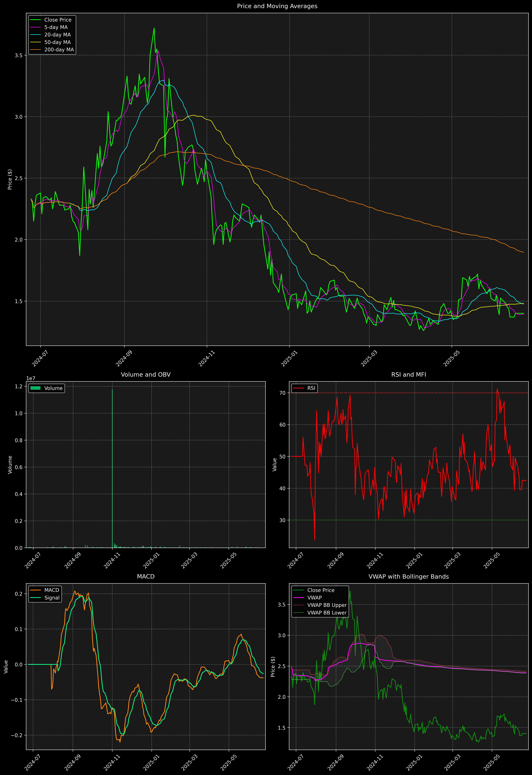Click the '1e7' scale multiplier above the Volume chart
The image size is (532, 775).
(31, 379)
